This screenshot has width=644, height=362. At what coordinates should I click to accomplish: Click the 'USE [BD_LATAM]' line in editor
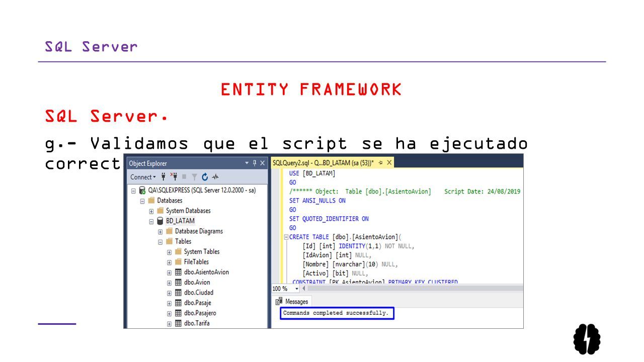[x=312, y=173]
